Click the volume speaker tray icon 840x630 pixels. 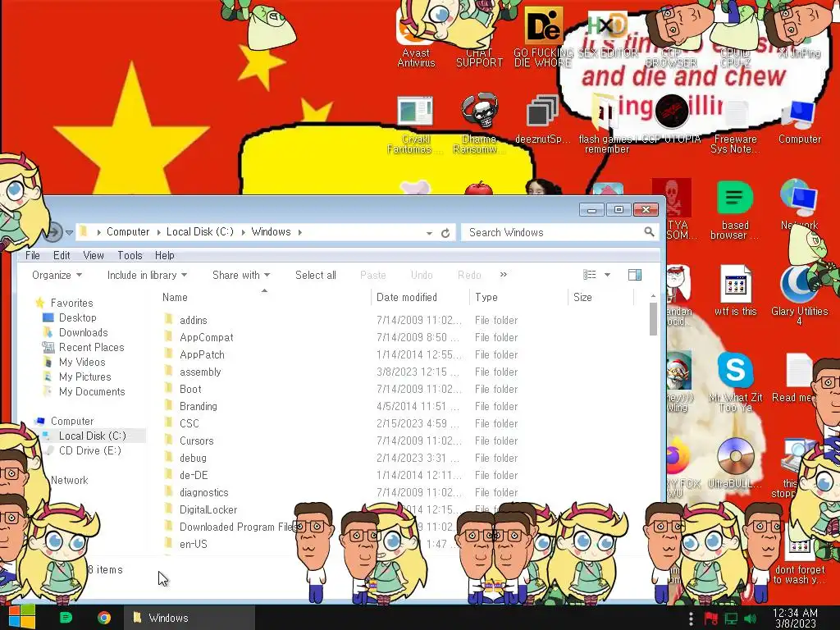click(750, 619)
